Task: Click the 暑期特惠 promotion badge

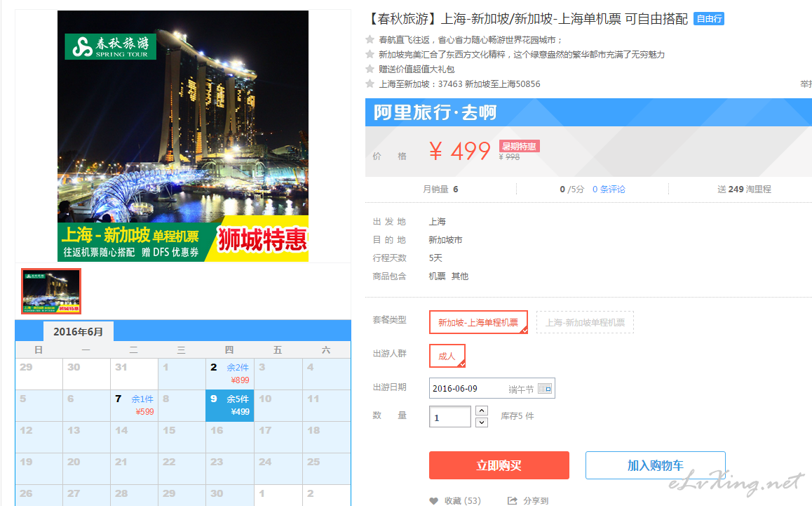Action: point(520,146)
